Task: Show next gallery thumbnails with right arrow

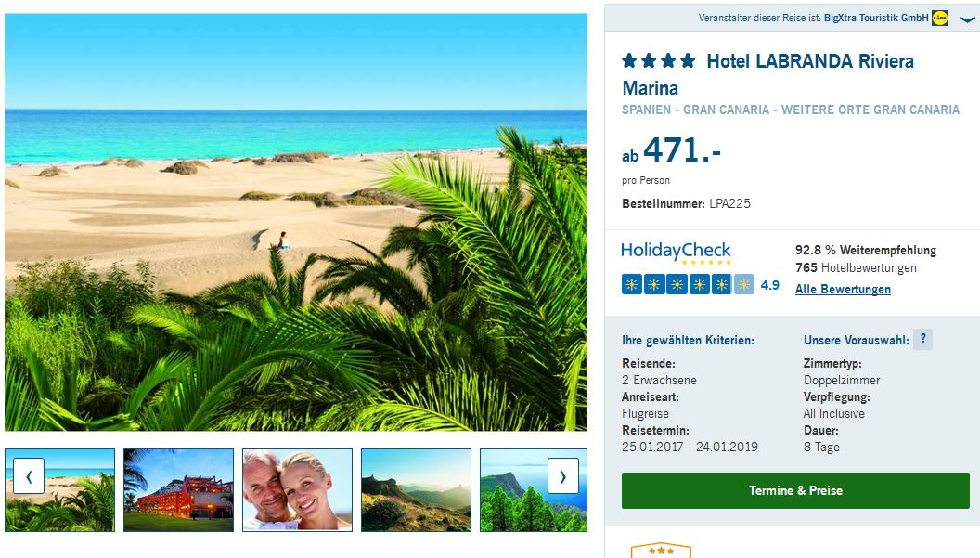Action: coord(563,476)
